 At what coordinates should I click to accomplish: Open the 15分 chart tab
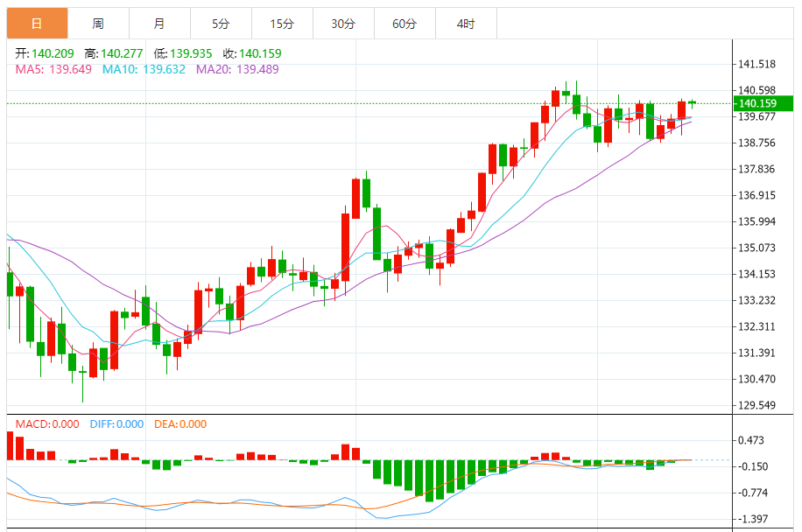[x=282, y=24]
